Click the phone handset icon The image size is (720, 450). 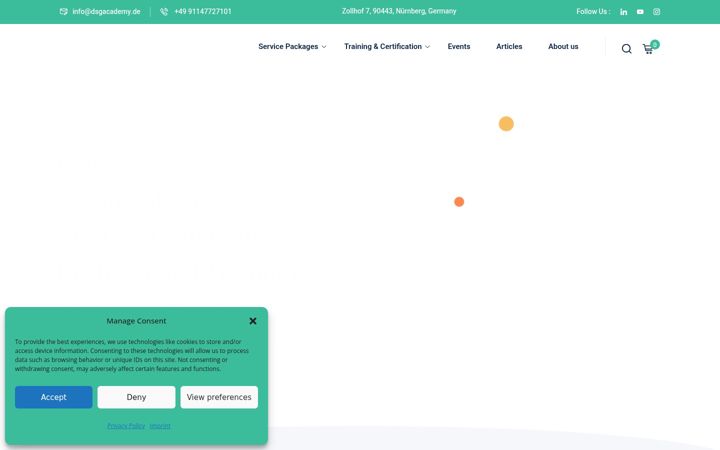164,11
